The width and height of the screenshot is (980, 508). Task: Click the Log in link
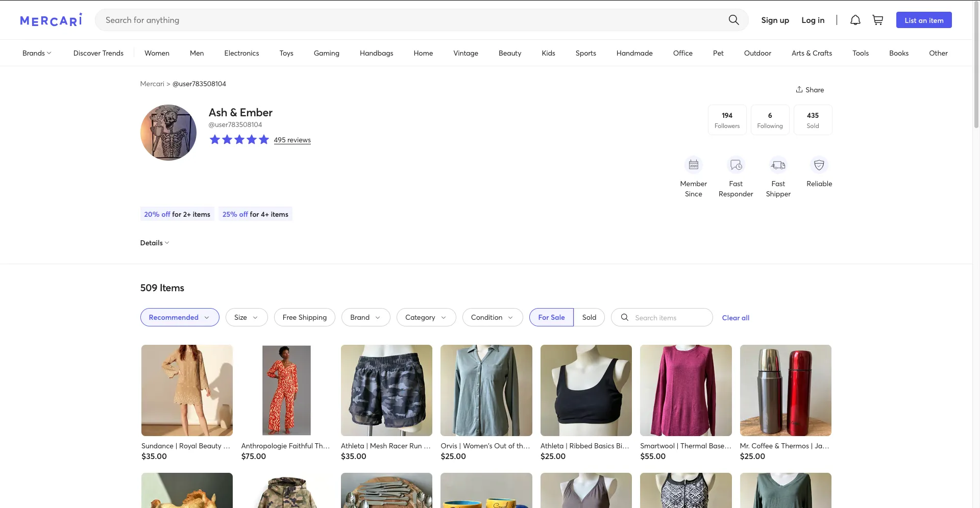[813, 20]
